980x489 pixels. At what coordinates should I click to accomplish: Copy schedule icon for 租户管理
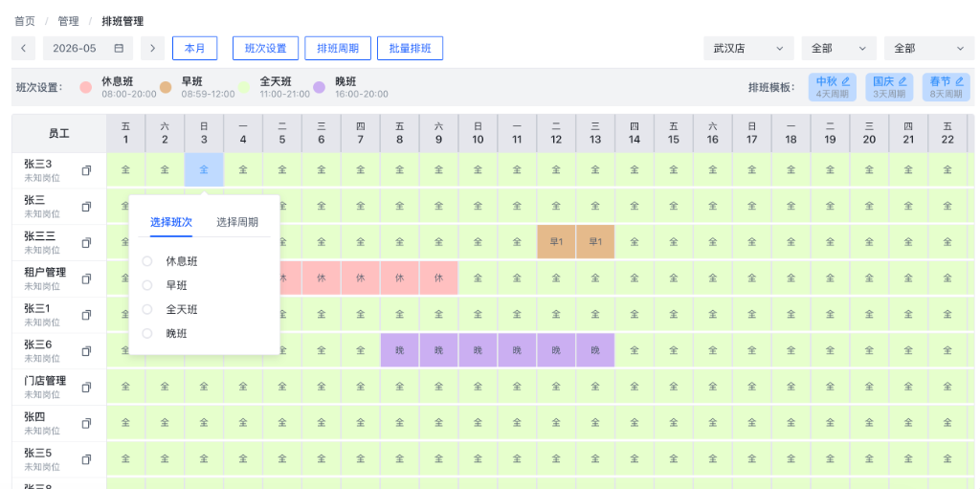[x=86, y=278]
